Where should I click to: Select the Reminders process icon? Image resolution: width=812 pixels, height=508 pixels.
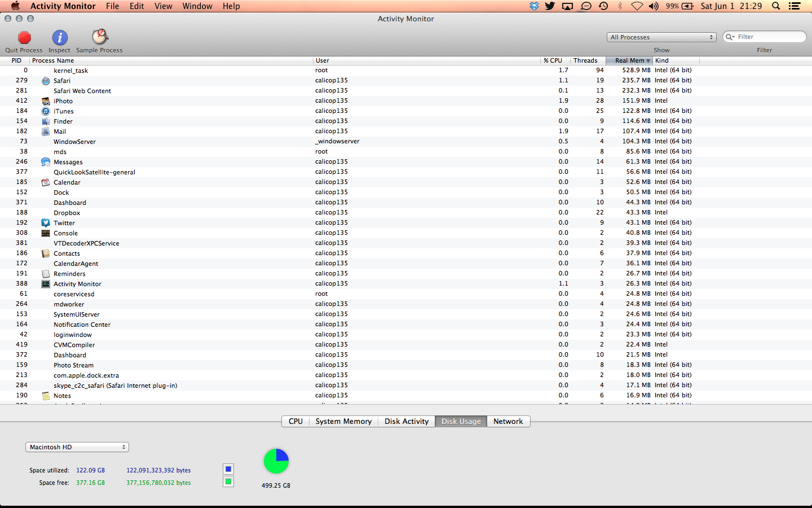coord(46,274)
